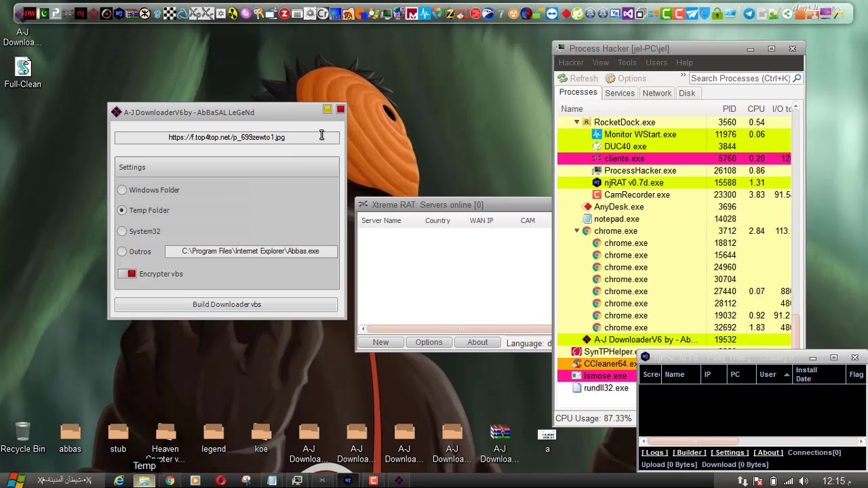Click the download URL input field
Screen dimensions: 868x488
coord(226,137)
